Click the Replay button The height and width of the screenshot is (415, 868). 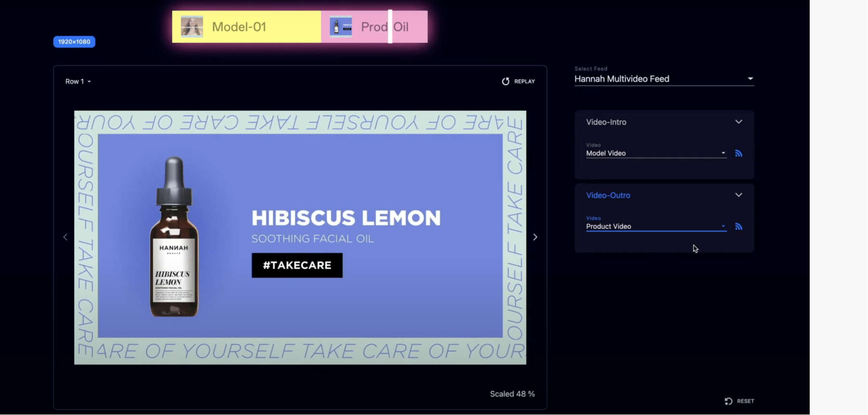[x=519, y=81]
